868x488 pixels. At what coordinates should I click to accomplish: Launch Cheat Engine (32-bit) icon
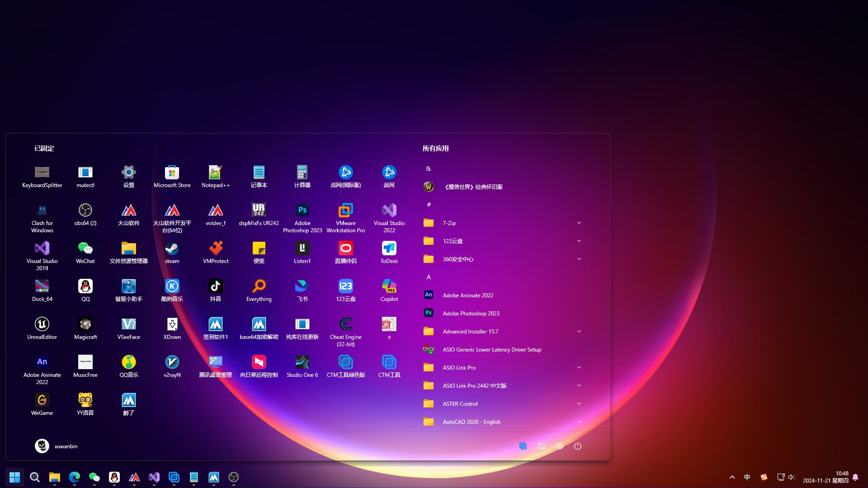[345, 324]
